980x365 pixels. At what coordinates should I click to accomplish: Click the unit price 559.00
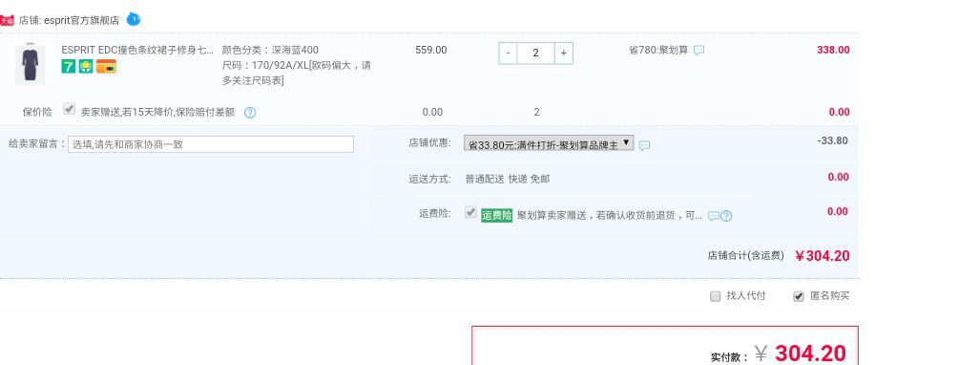[x=430, y=50]
